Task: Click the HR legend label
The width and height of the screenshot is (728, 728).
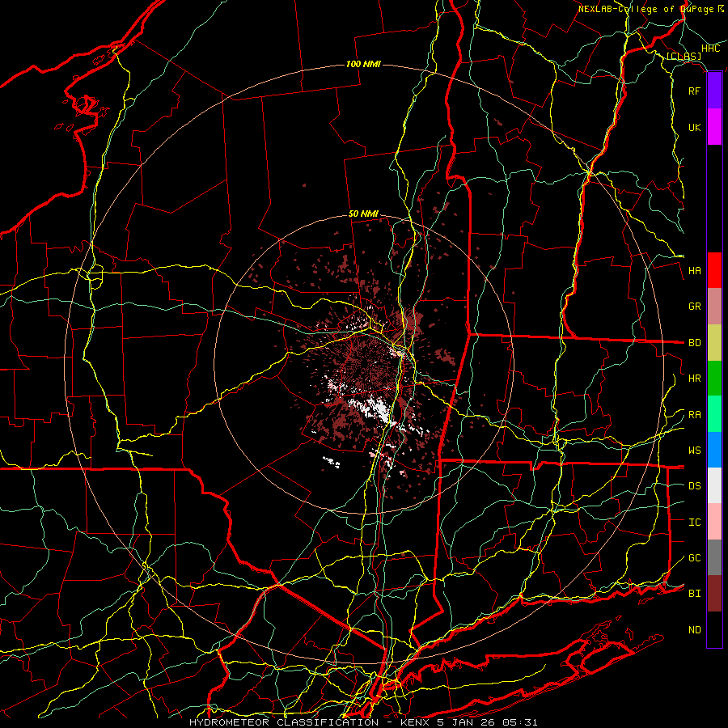Action: pyautogui.click(x=695, y=379)
